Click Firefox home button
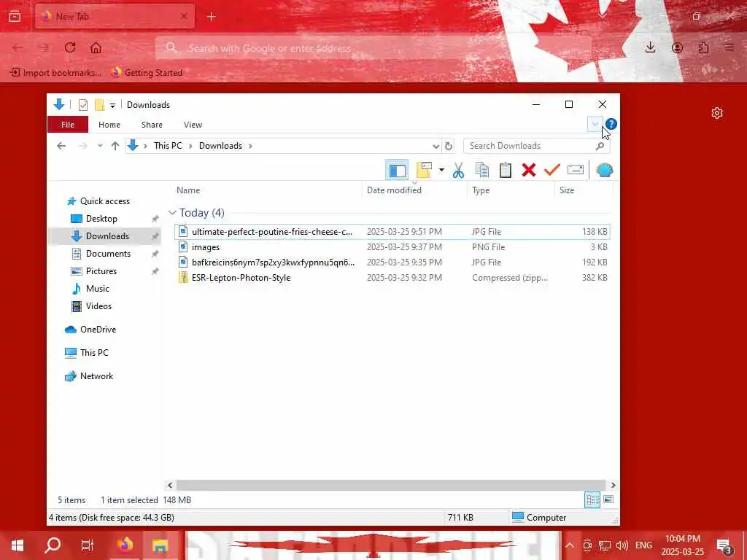Screen dimensions: 747x560 click(x=96, y=47)
